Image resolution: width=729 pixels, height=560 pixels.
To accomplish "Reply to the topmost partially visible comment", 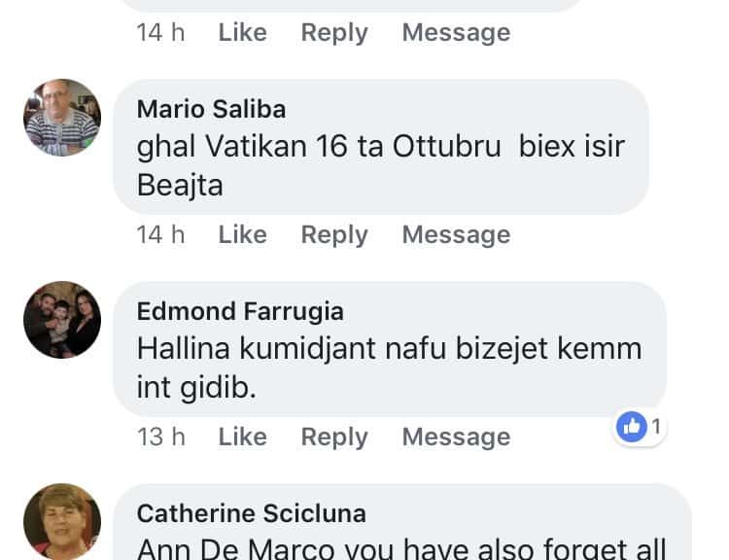I will coord(334,32).
